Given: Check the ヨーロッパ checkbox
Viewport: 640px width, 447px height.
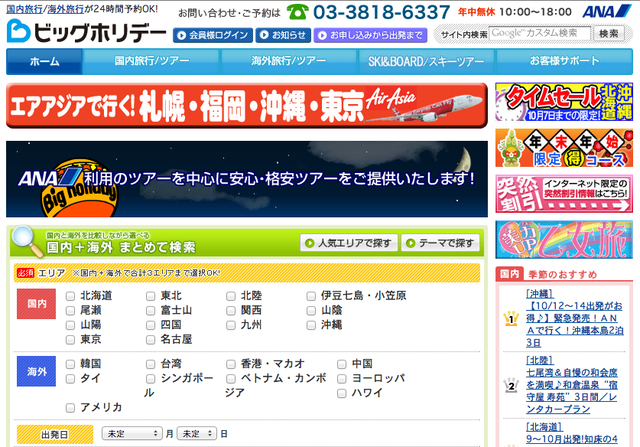Looking at the screenshot, I should tap(342, 379).
